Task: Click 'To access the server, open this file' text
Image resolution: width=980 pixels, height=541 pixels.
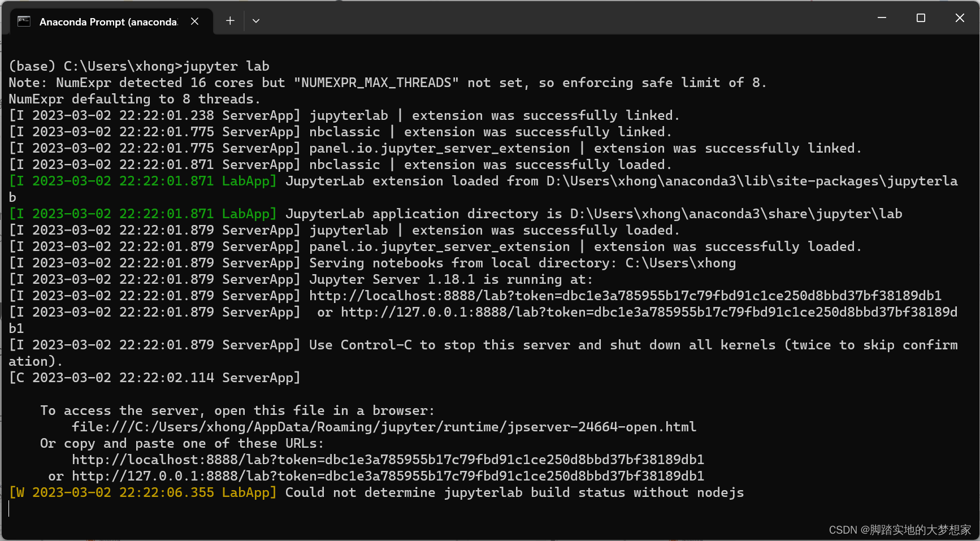Action: click(237, 410)
